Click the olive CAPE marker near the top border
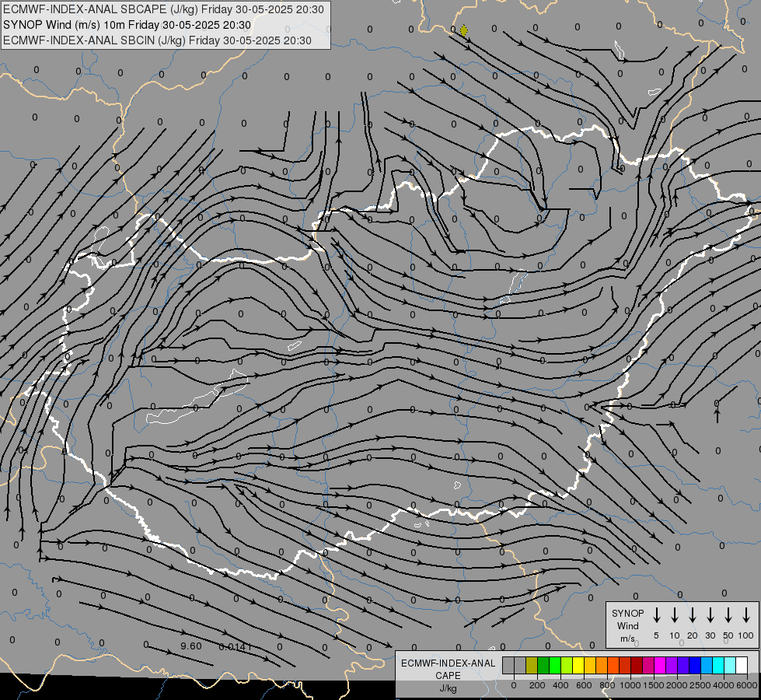This screenshot has width=761, height=700. pos(463,30)
